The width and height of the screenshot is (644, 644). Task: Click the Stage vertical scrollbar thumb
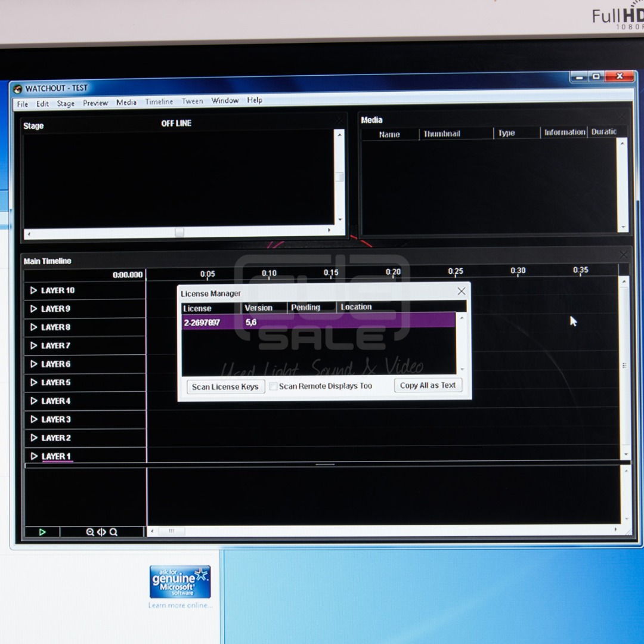click(x=340, y=177)
